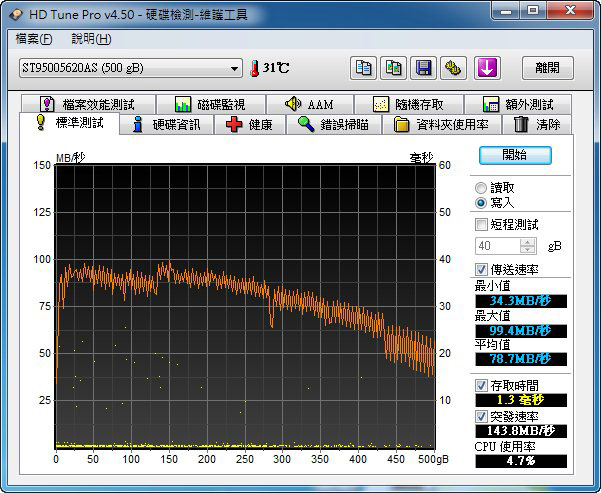601x493 pixels.
Task: Click the save screenshot floppy disk icon
Action: tap(423, 68)
